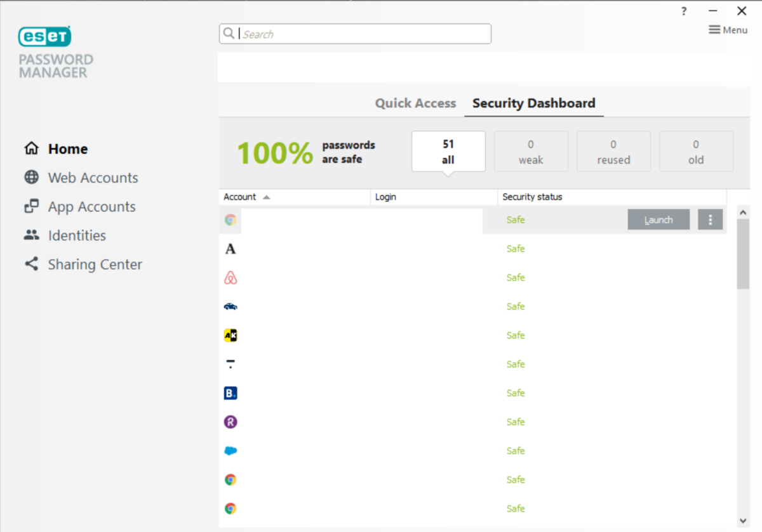Select the purple R account icon
Screen dimensions: 762x532
231,422
